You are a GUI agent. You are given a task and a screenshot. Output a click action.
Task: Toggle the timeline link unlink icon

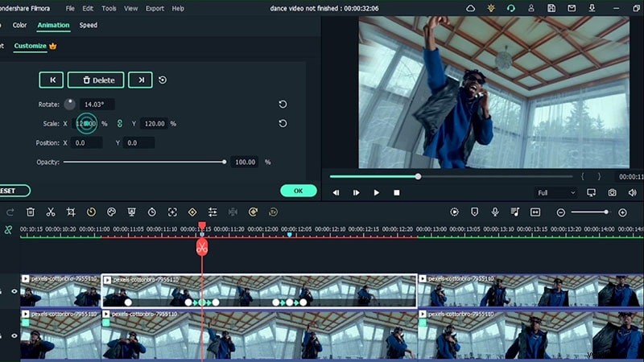pyautogui.click(x=8, y=230)
